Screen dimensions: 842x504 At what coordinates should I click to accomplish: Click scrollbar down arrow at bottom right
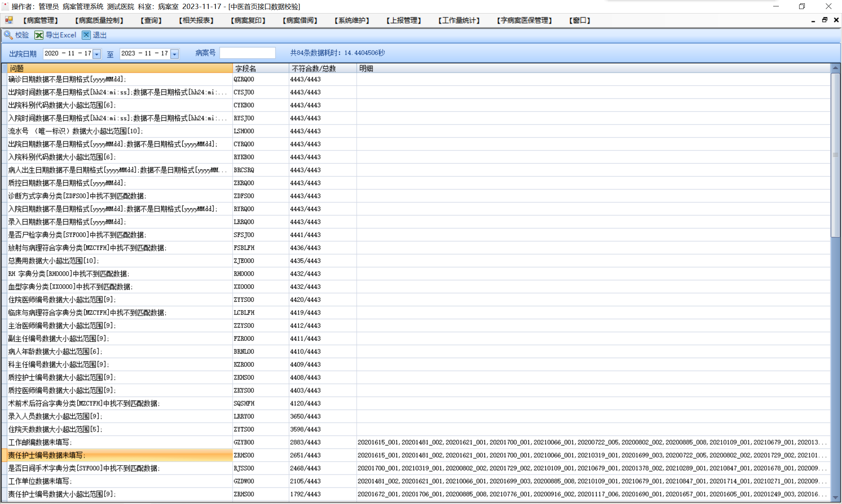(835, 497)
